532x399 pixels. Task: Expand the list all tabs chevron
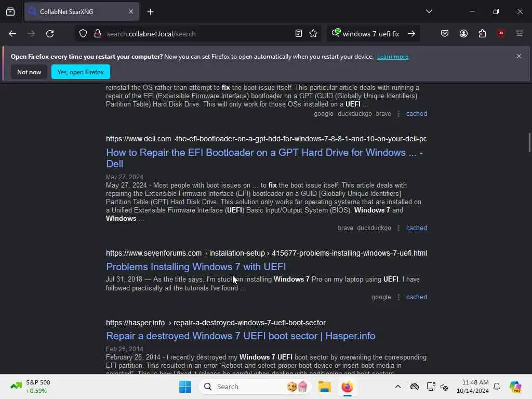click(x=429, y=11)
